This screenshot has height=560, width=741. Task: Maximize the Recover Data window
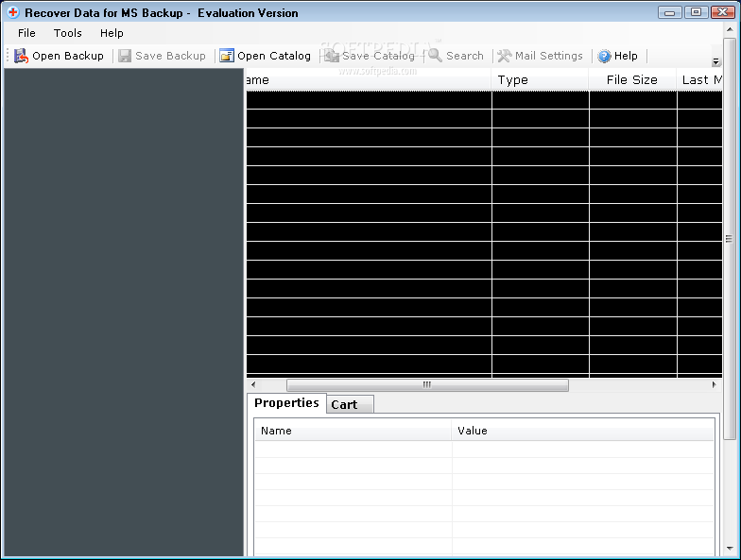coord(696,12)
